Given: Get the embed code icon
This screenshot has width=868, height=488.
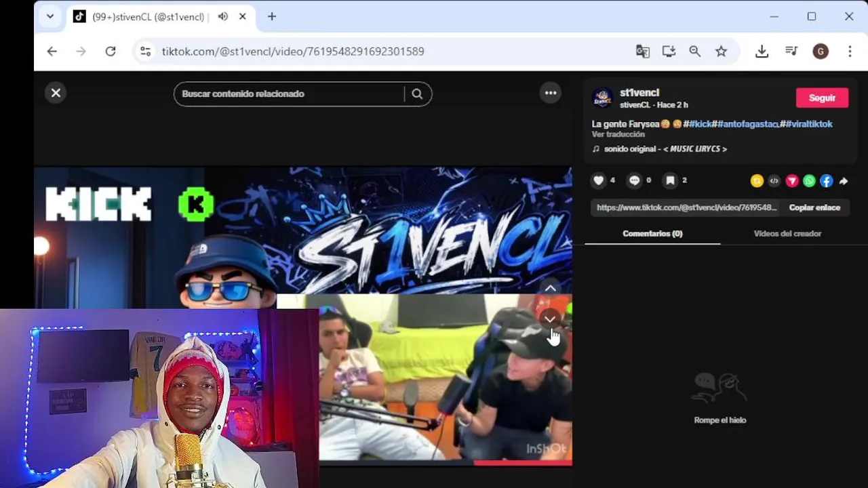Looking at the screenshot, I should [774, 181].
